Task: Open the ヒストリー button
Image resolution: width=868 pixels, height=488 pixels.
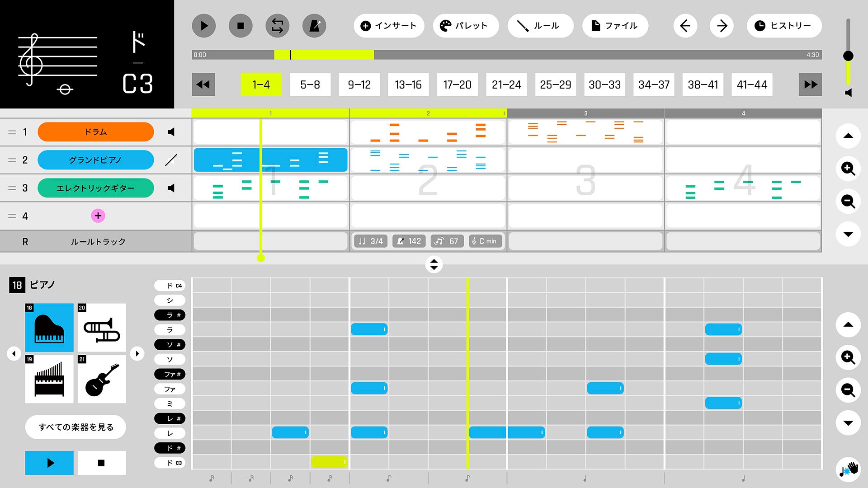Action: [x=784, y=26]
